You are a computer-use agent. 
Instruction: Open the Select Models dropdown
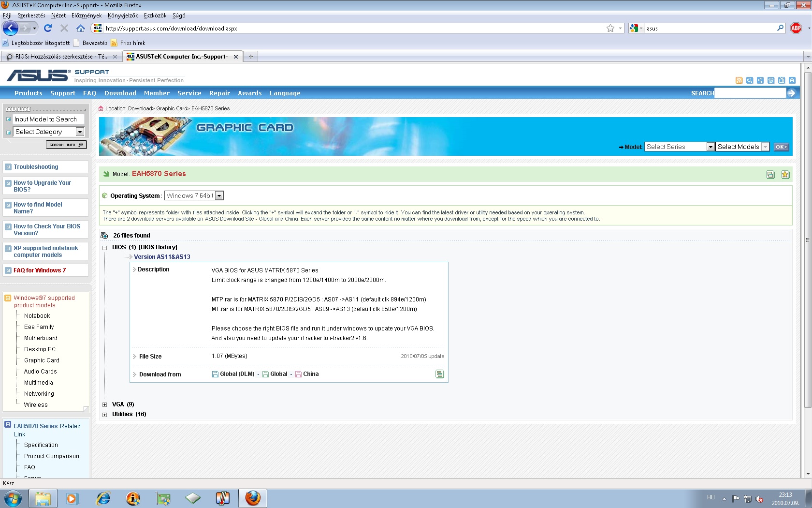click(742, 147)
